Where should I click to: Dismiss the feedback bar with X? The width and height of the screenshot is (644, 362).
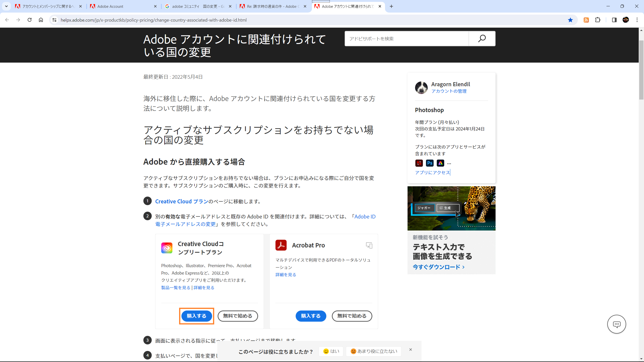pyautogui.click(x=411, y=350)
